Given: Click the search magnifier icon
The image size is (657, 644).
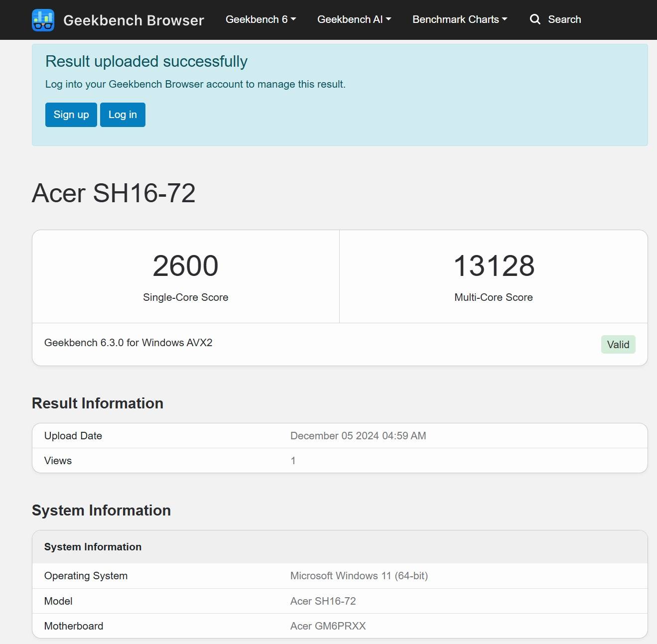Looking at the screenshot, I should 535,19.
